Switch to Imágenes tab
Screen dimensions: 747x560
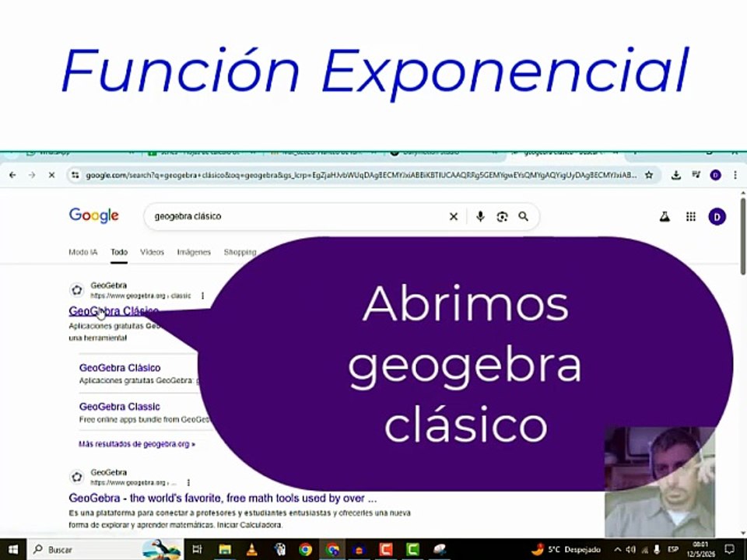[194, 252]
